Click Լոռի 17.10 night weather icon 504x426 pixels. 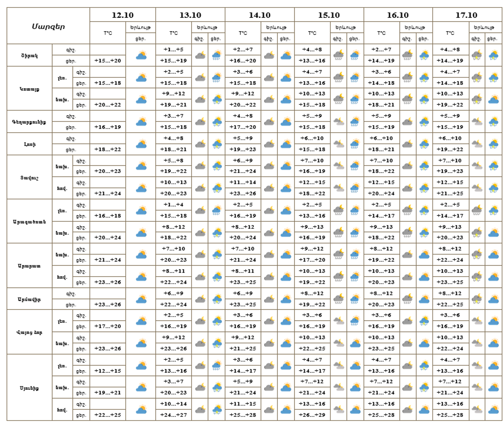[477, 144]
